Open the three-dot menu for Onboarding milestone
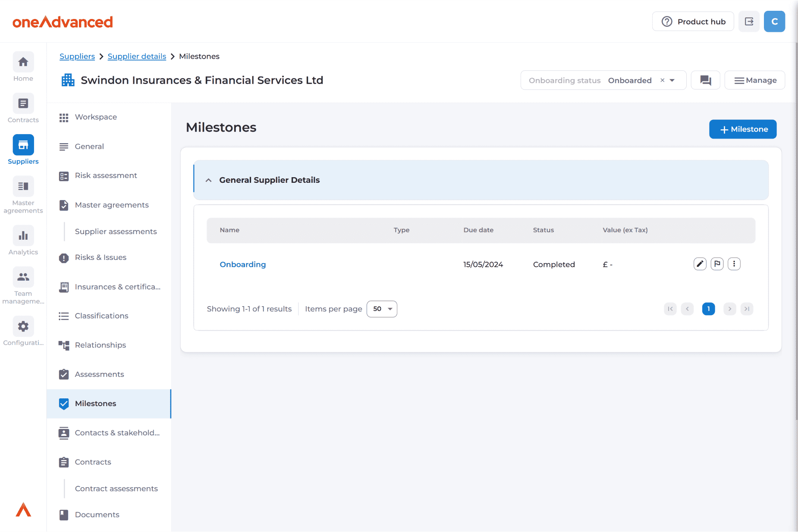798x532 pixels. point(734,264)
